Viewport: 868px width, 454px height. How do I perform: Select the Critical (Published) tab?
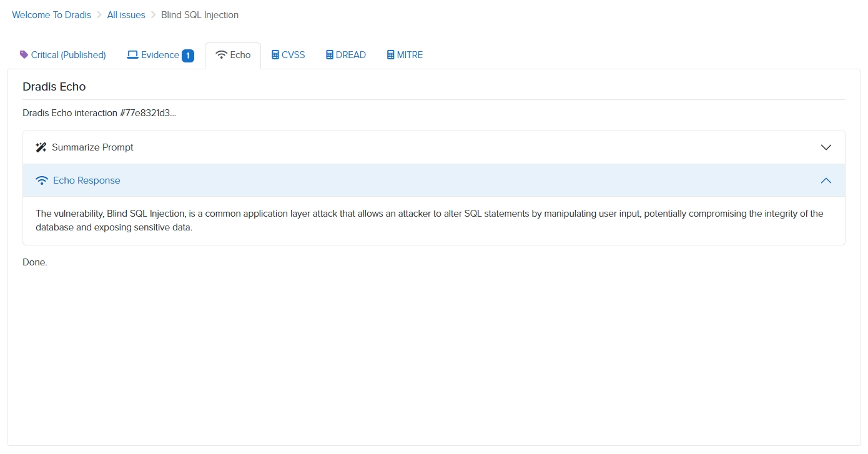(x=62, y=55)
